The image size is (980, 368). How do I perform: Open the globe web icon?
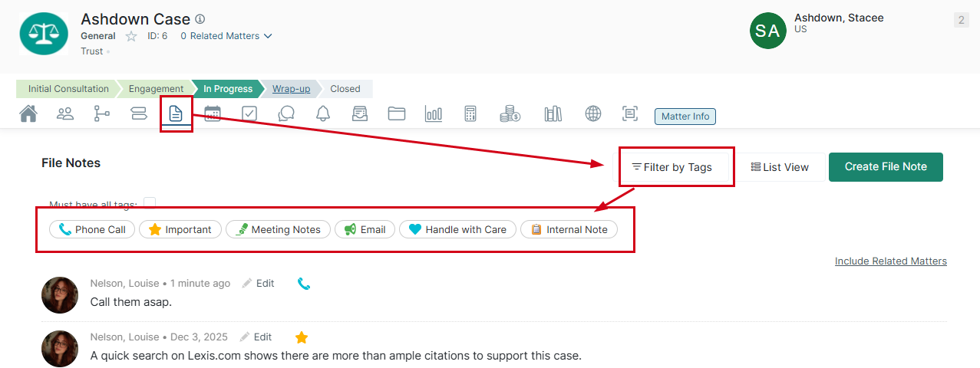click(x=593, y=114)
